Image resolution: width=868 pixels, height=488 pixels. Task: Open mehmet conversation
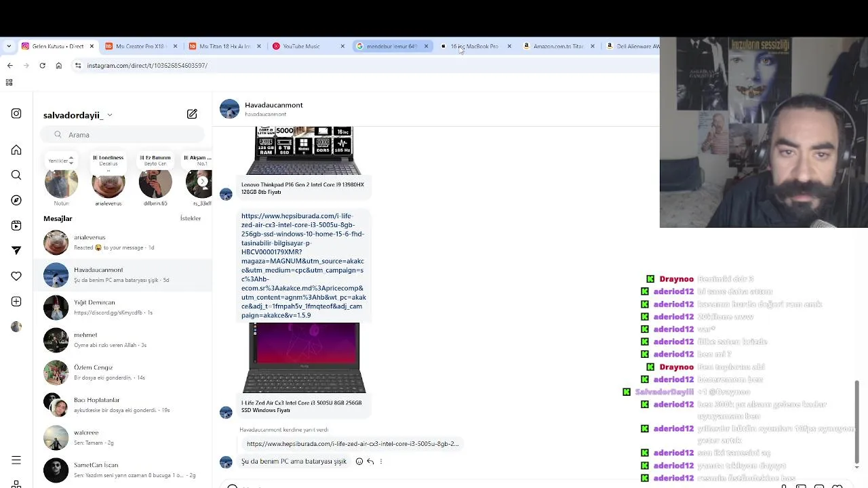[123, 340]
